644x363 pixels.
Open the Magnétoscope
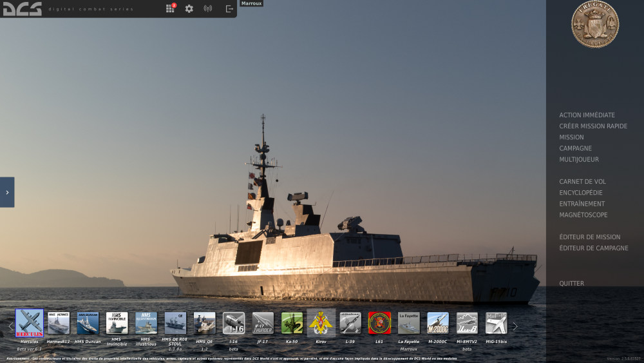[x=583, y=215]
